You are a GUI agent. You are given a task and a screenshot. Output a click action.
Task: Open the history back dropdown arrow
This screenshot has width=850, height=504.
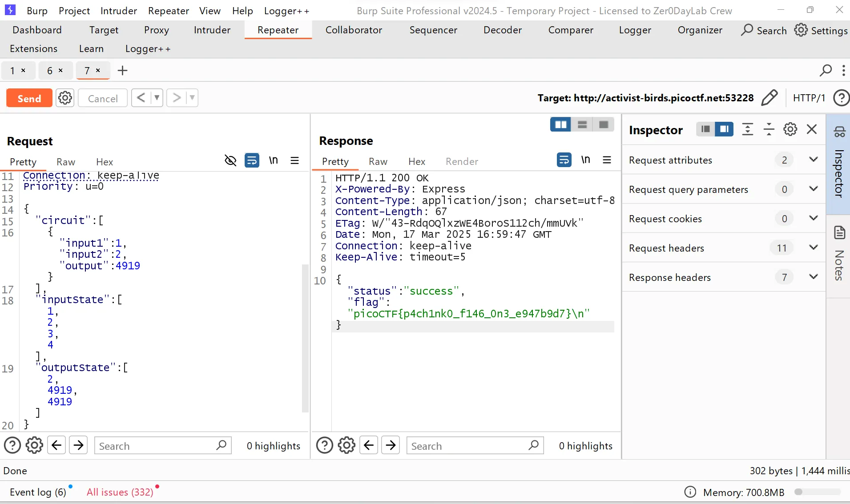pyautogui.click(x=157, y=98)
